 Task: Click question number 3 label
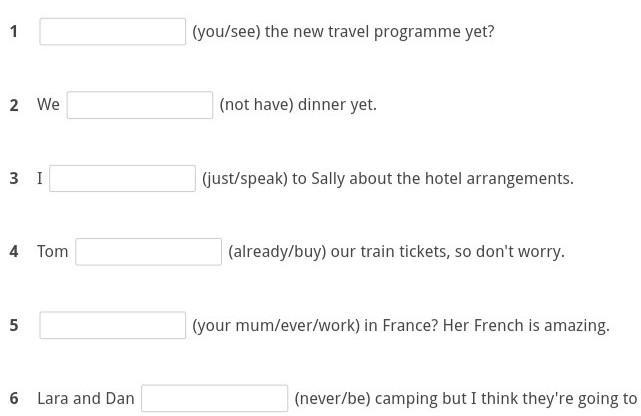(x=14, y=178)
